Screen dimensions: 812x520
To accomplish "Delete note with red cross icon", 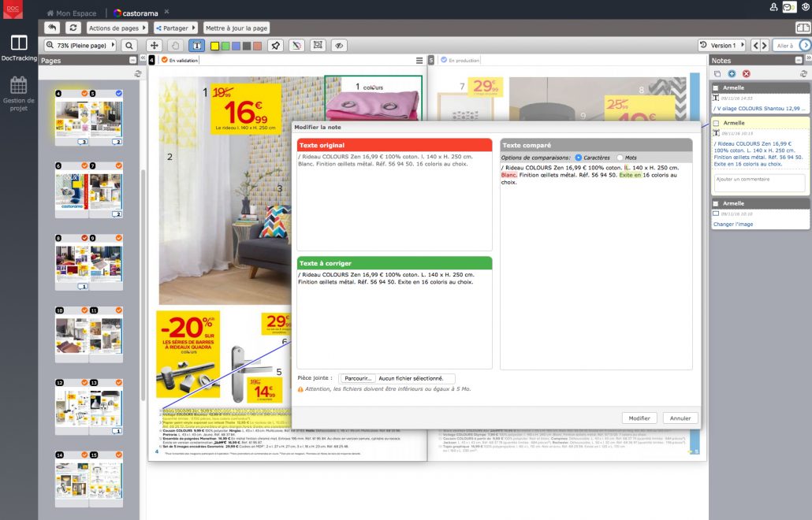I will [747, 74].
